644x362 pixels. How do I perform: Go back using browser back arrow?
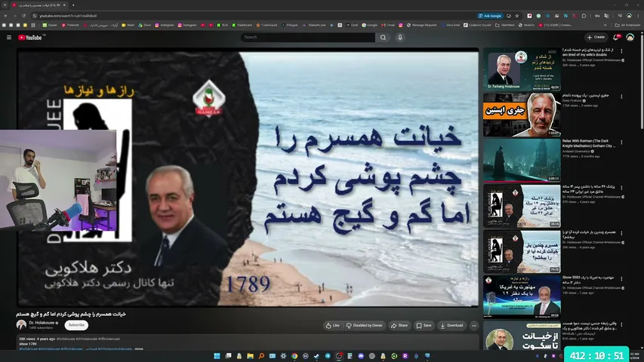coord(6,16)
